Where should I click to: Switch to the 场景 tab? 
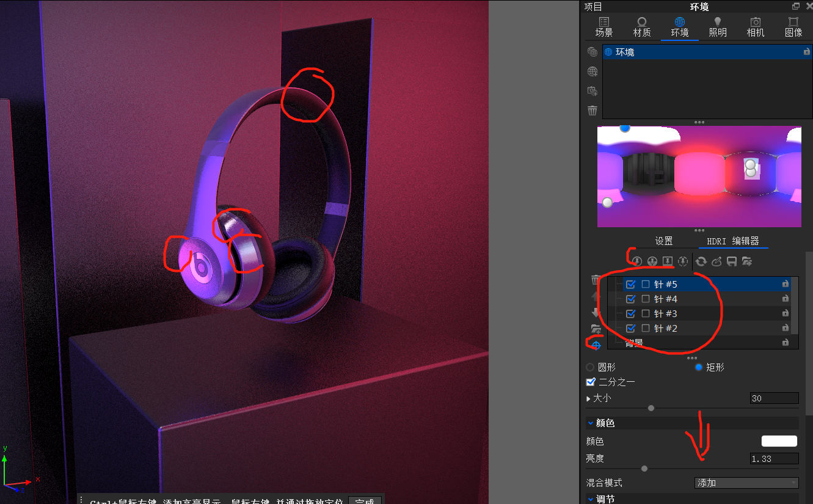(604, 27)
